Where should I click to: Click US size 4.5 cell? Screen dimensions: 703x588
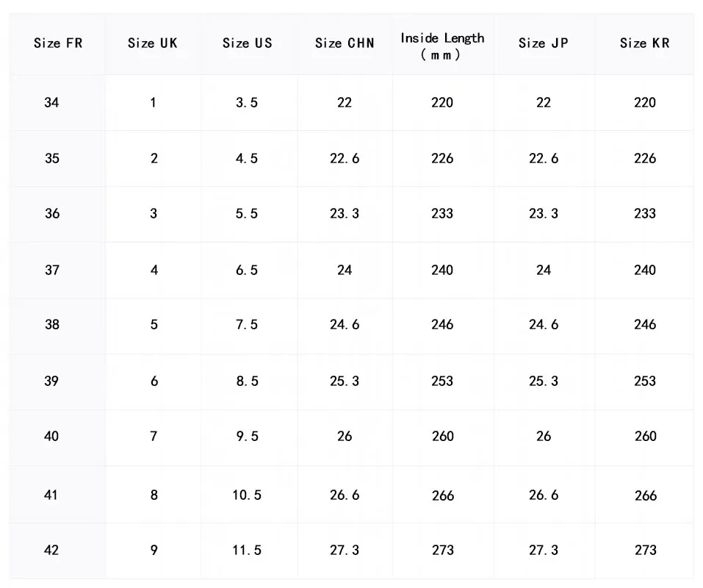coord(247,159)
